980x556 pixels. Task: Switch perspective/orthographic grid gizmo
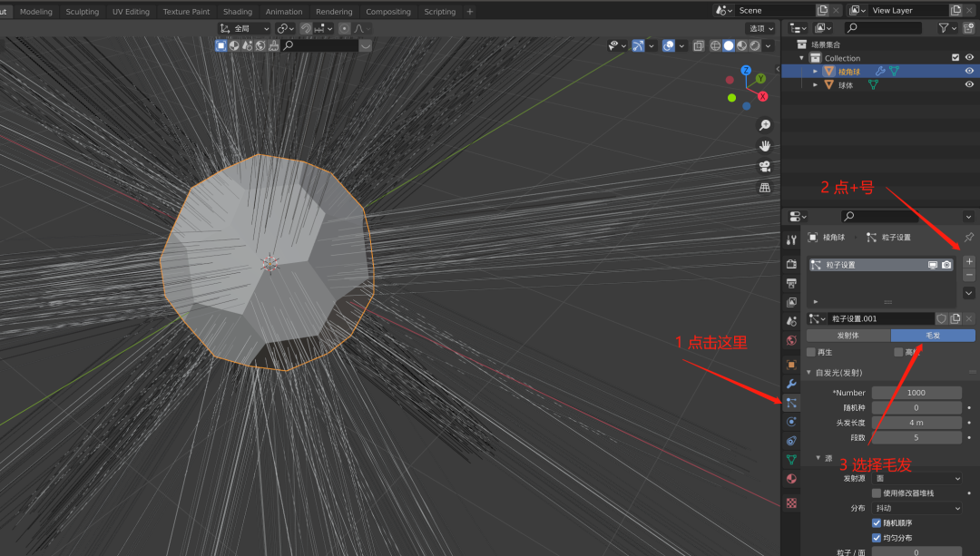coord(764,188)
